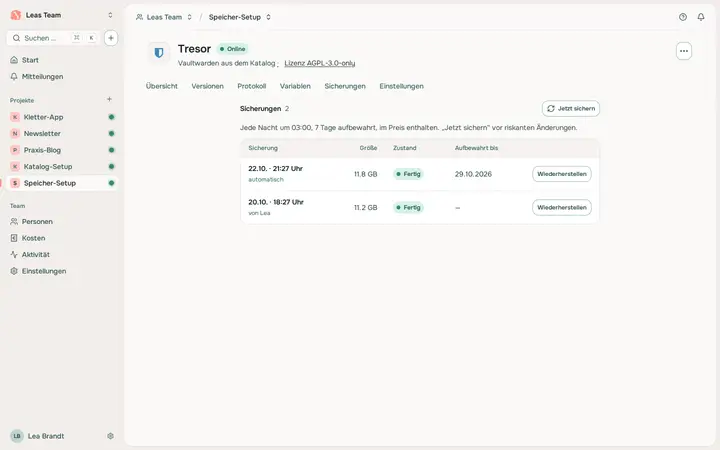This screenshot has height=450, width=720.
Task: Click the Praxis-Blog green status dot
Action: 111,150
